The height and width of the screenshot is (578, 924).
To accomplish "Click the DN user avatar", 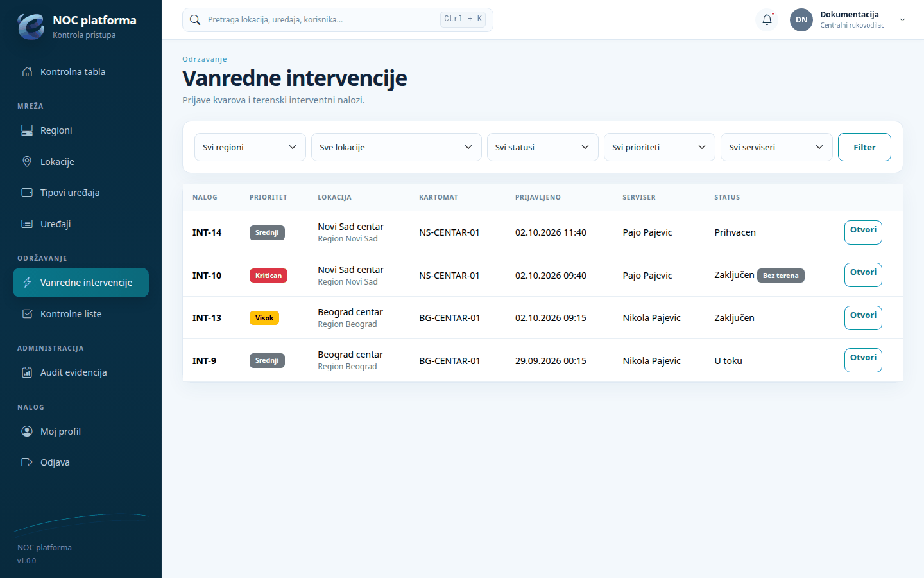I will (801, 20).
